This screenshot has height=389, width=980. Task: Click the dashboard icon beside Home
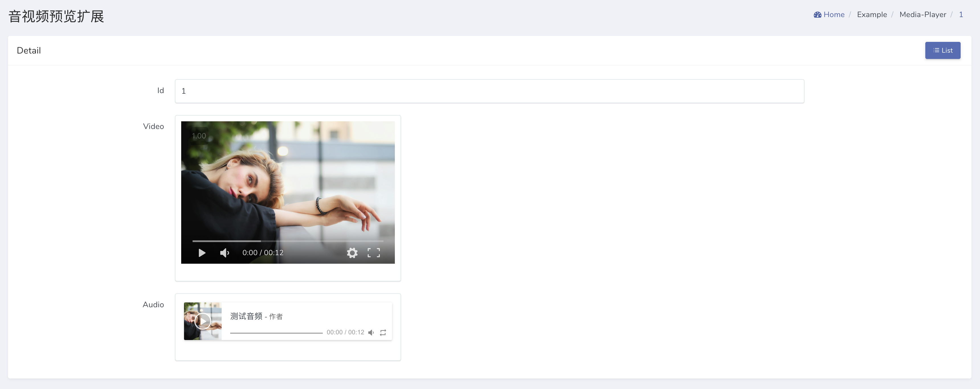coord(817,15)
